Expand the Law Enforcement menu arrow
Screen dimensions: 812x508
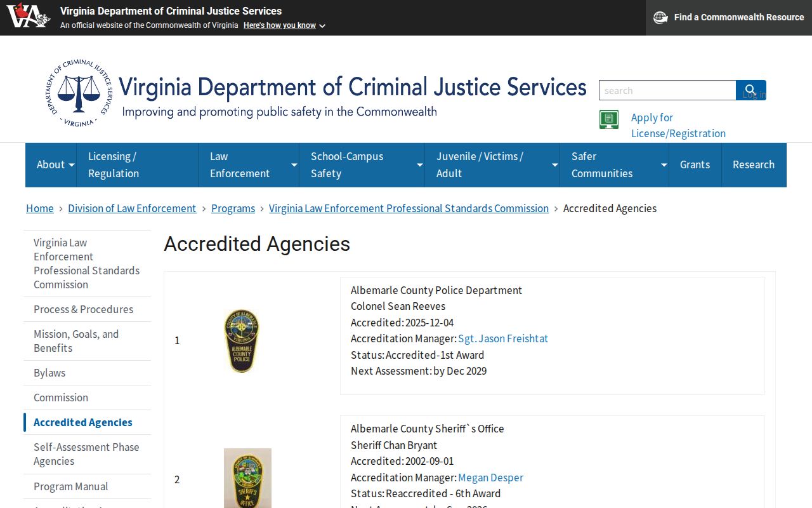tap(294, 165)
